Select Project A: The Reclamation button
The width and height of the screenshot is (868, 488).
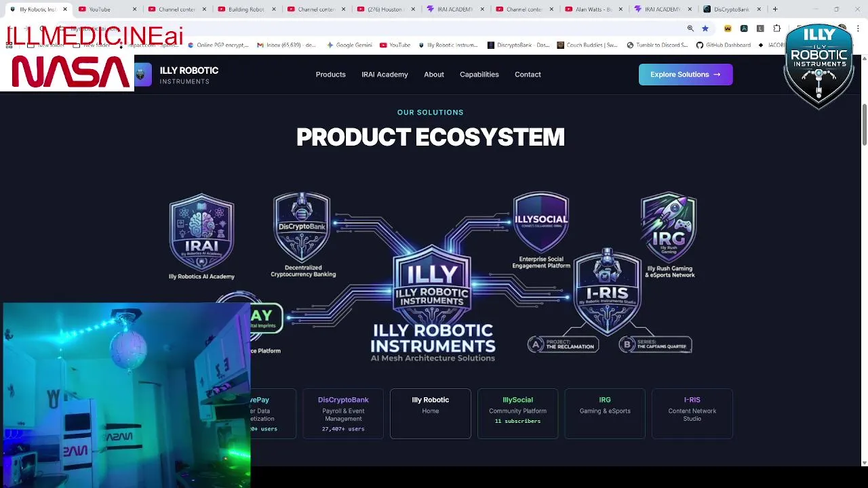[563, 345]
